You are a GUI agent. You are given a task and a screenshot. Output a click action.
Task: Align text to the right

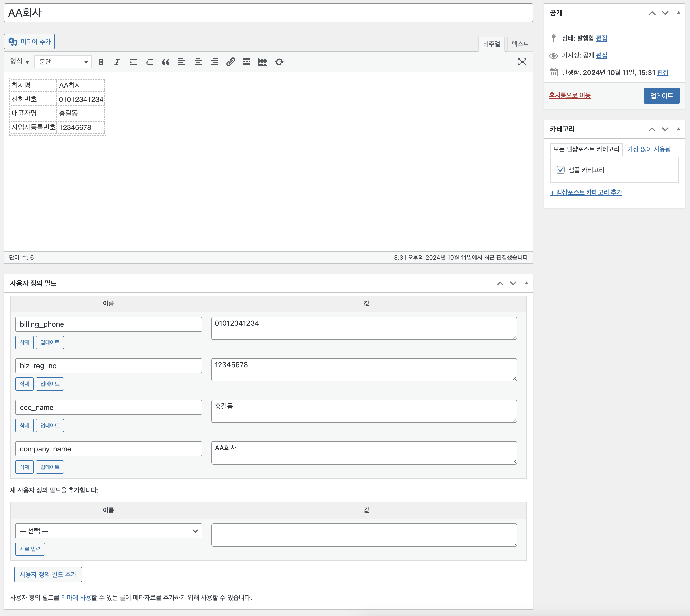coord(214,62)
